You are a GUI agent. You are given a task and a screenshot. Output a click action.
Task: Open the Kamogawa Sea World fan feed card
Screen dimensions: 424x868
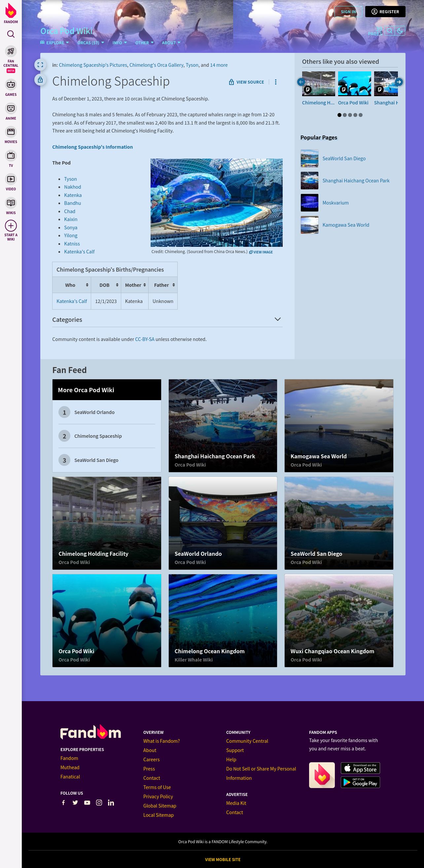click(339, 426)
